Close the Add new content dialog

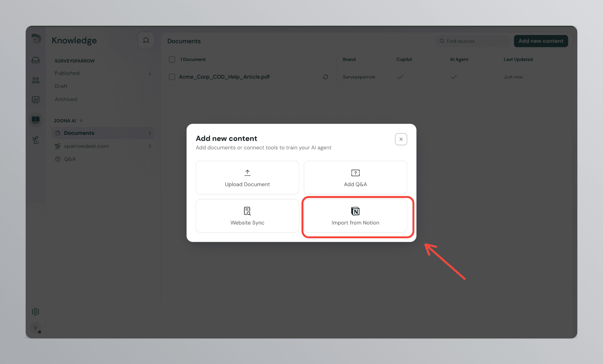coord(401,139)
